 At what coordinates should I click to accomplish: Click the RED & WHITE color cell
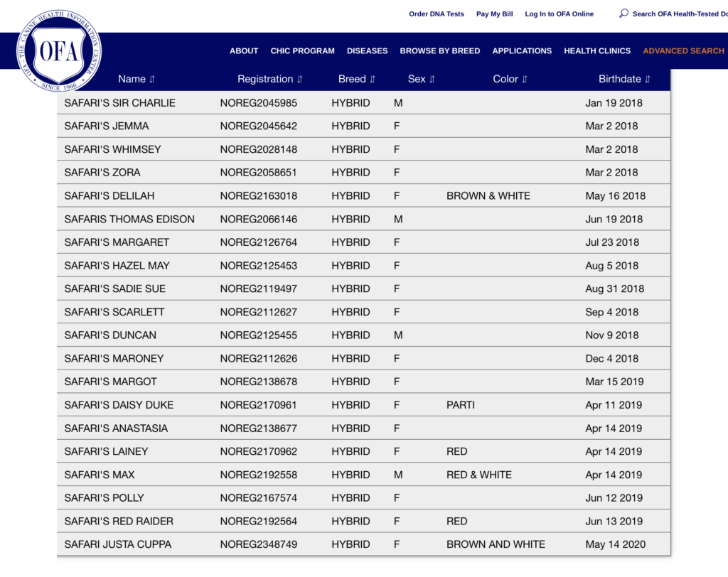(x=479, y=475)
